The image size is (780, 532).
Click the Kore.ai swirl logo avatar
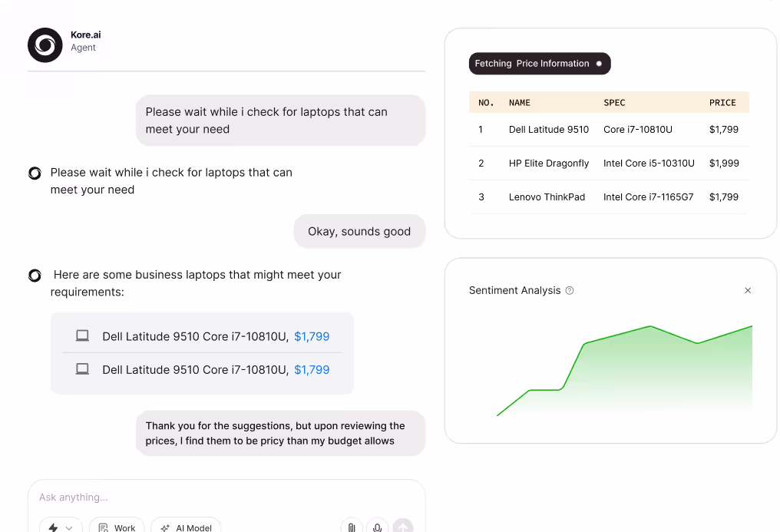(45, 45)
